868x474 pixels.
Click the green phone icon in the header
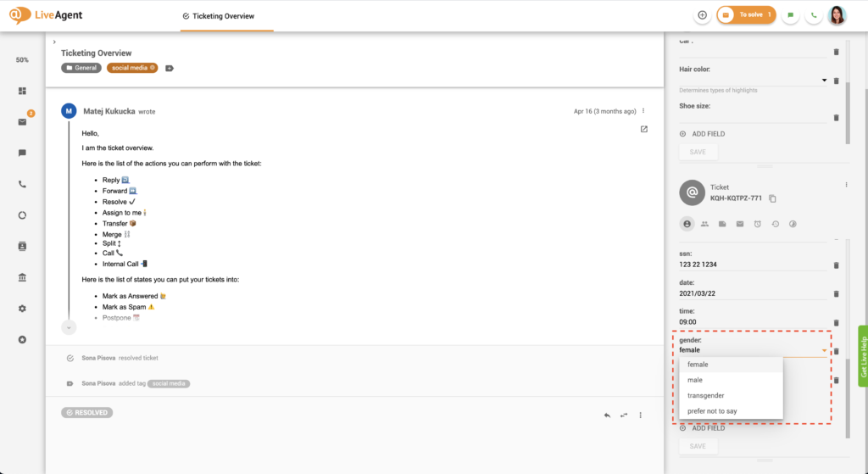point(815,15)
